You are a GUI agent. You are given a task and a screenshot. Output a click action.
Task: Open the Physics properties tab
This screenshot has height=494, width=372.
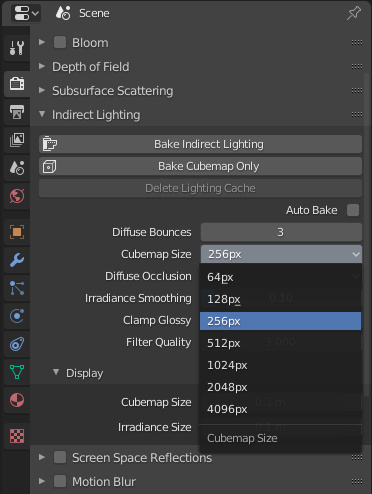coord(17,316)
